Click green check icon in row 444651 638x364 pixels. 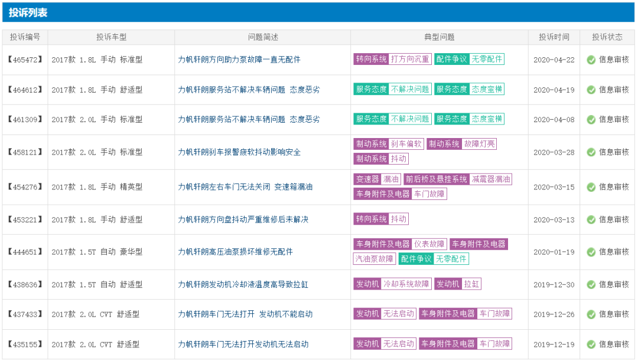tap(591, 252)
